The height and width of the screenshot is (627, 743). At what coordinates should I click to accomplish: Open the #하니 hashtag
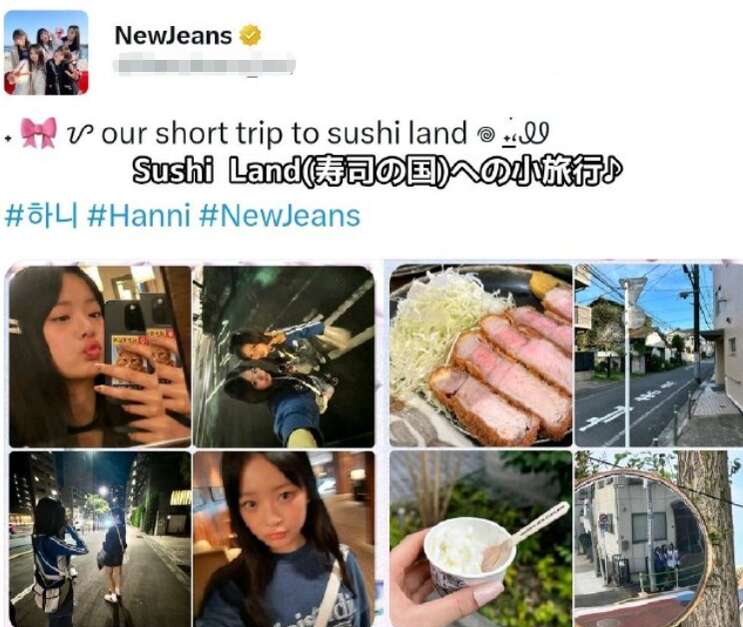pos(40,216)
